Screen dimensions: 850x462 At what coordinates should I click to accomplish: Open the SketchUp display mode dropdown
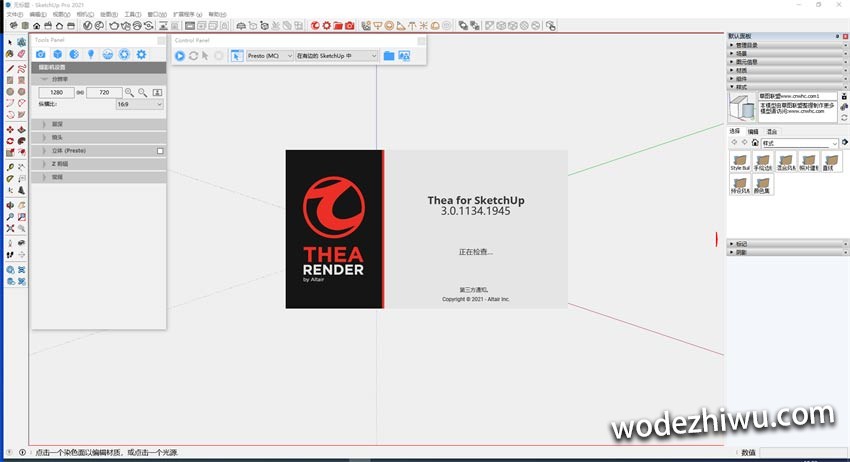point(336,56)
